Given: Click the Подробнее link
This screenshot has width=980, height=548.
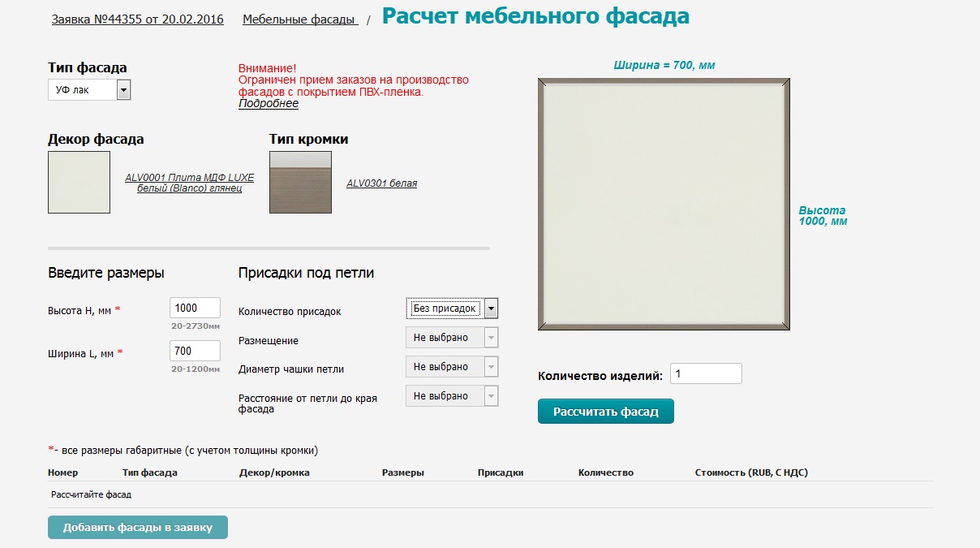Looking at the screenshot, I should pos(268,104).
